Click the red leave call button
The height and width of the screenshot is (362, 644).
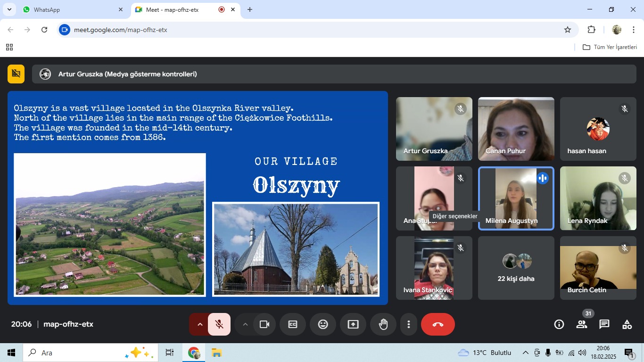point(438,324)
